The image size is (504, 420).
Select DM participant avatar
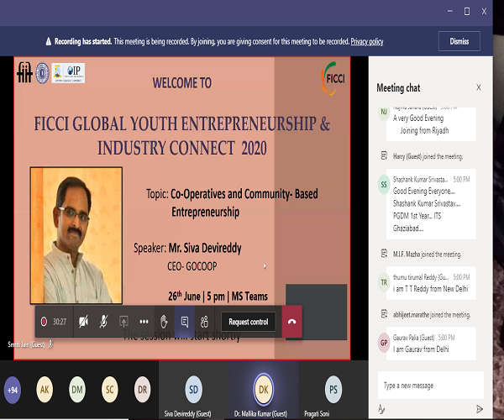click(x=77, y=390)
